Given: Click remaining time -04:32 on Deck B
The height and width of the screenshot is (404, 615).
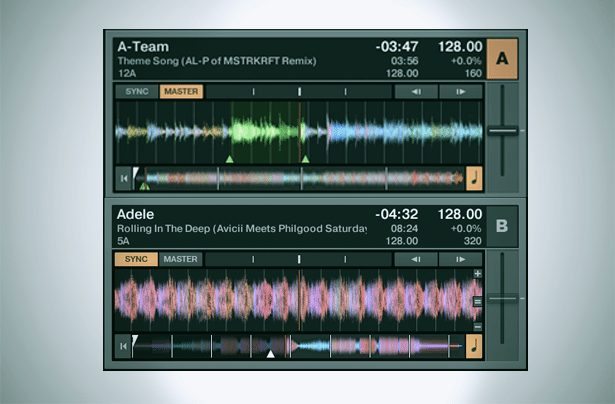Looking at the screenshot, I should 397,215.
